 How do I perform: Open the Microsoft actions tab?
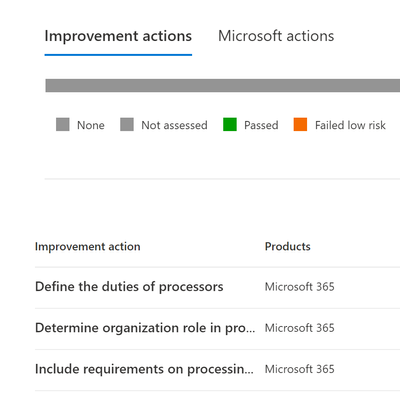point(276,36)
